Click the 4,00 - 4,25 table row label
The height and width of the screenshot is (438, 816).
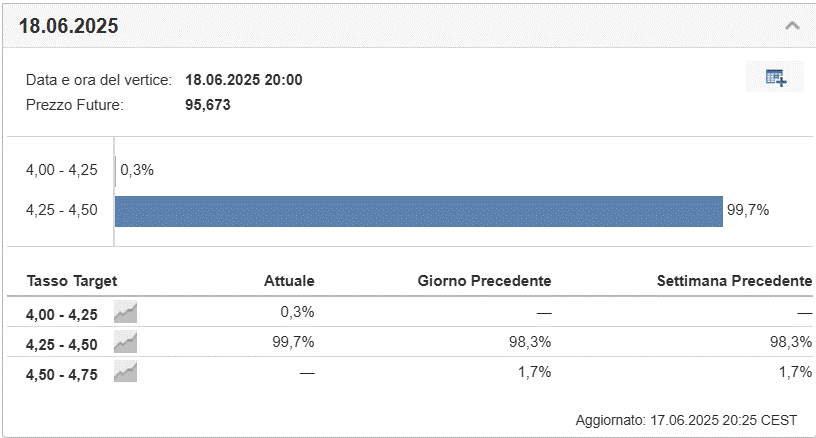pos(61,315)
